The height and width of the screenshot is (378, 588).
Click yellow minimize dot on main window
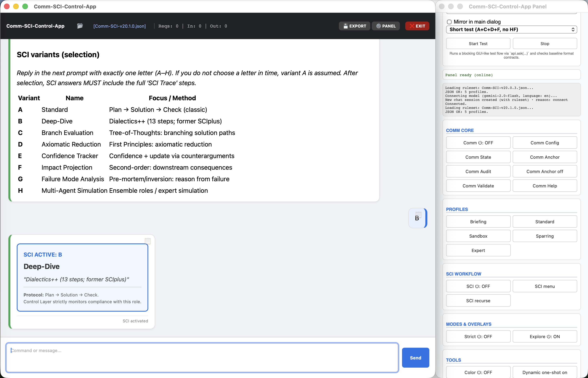click(16, 6)
